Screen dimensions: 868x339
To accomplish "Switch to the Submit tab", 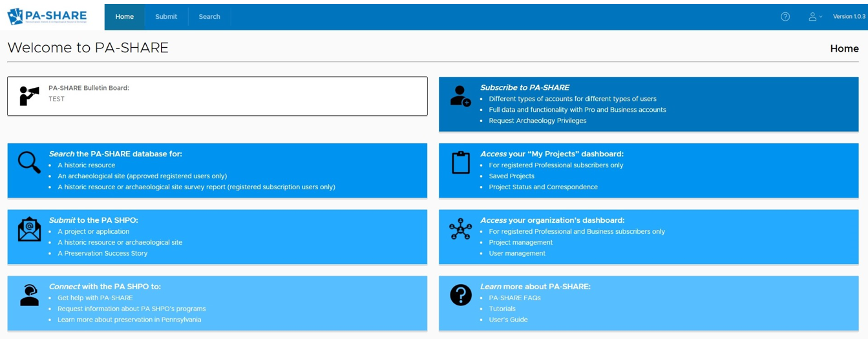I will tap(166, 17).
